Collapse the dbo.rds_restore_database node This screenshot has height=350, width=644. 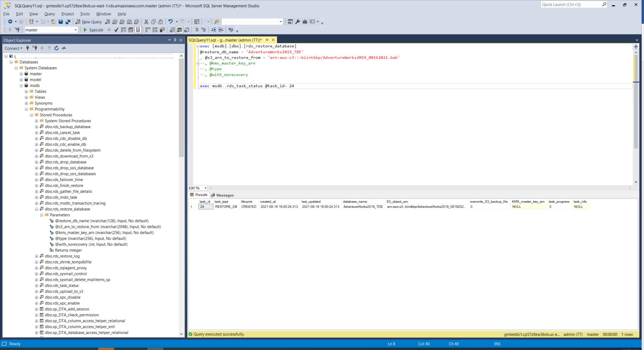pyautogui.click(x=36, y=209)
